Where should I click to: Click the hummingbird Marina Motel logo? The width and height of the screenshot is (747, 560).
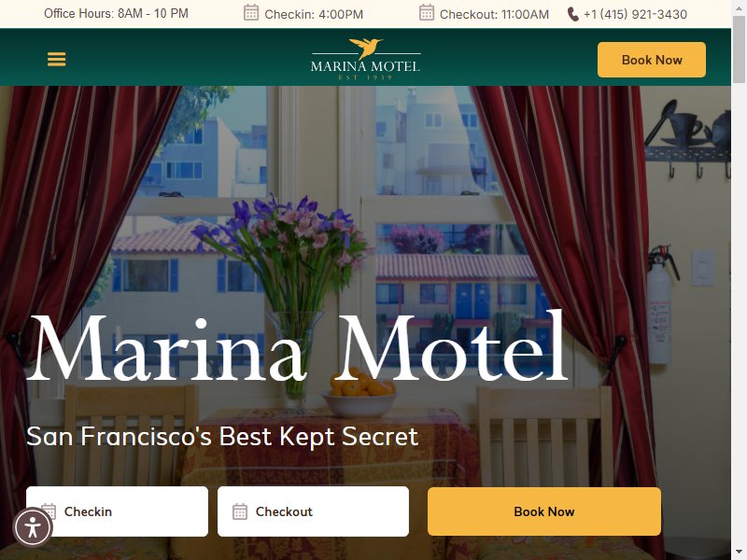click(x=365, y=59)
